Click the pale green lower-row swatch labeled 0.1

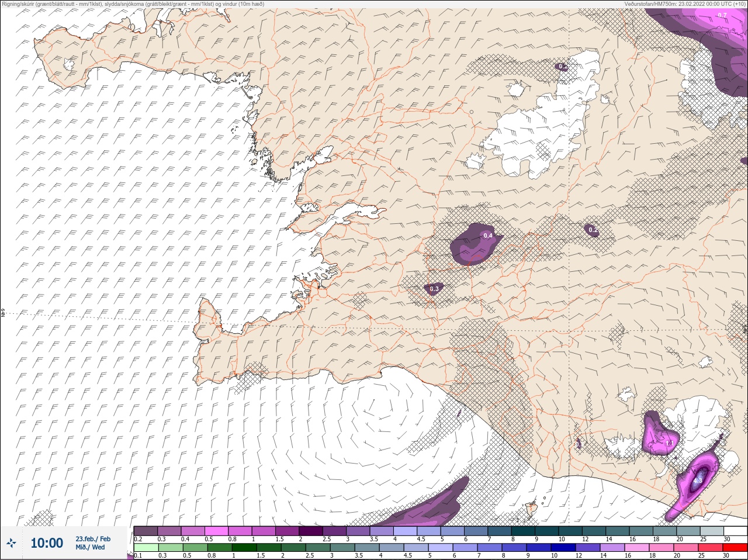(x=146, y=548)
